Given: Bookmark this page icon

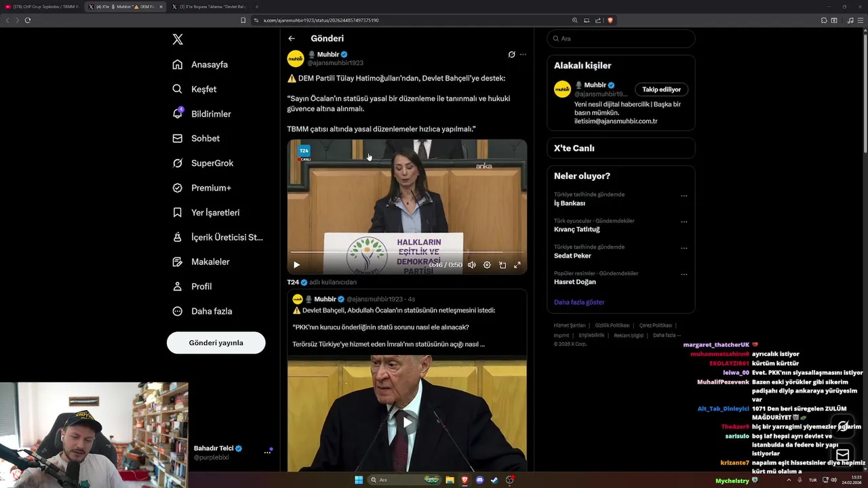Looking at the screenshot, I should [243, 20].
